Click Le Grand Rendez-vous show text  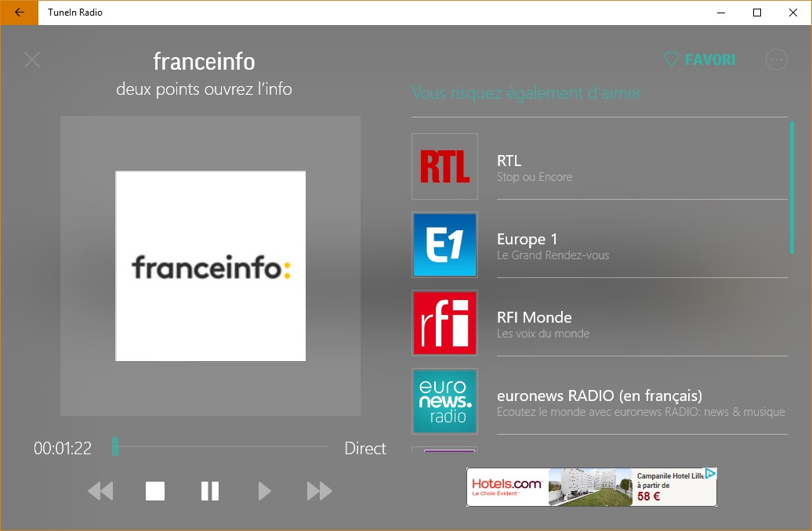pyautogui.click(x=553, y=255)
